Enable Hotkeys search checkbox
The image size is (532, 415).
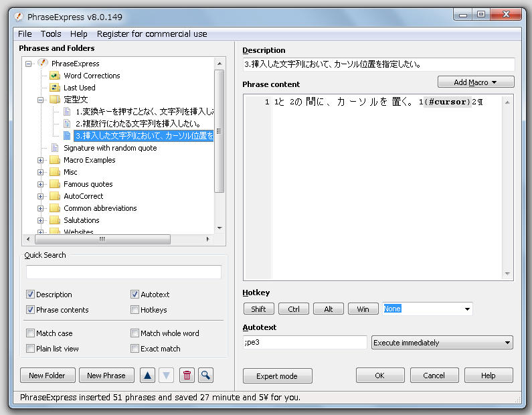[x=135, y=309]
